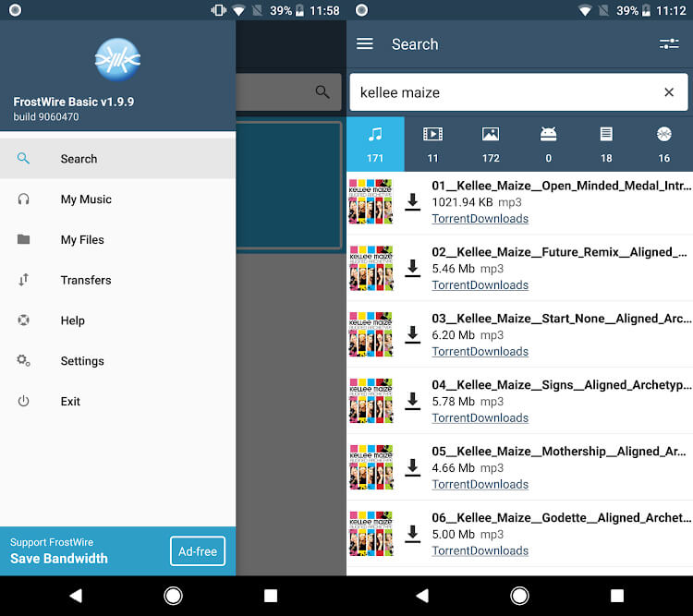Select 01__Kellee_Maize__Open_Minded_Medal title
The image size is (693, 616).
point(561,186)
